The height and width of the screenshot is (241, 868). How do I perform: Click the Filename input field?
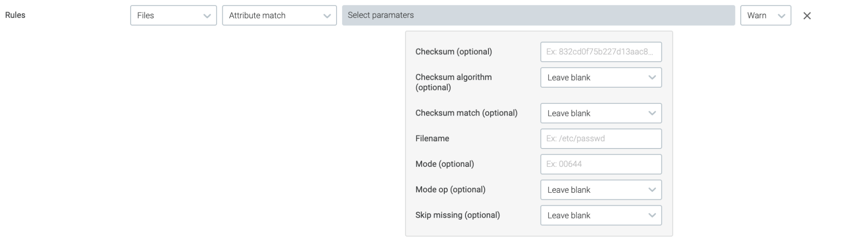(601, 139)
